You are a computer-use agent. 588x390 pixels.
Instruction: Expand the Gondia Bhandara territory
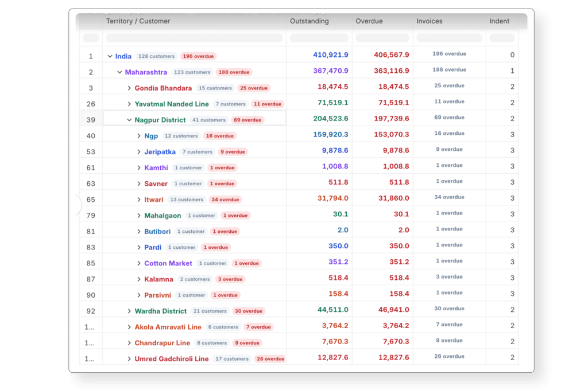coord(129,88)
